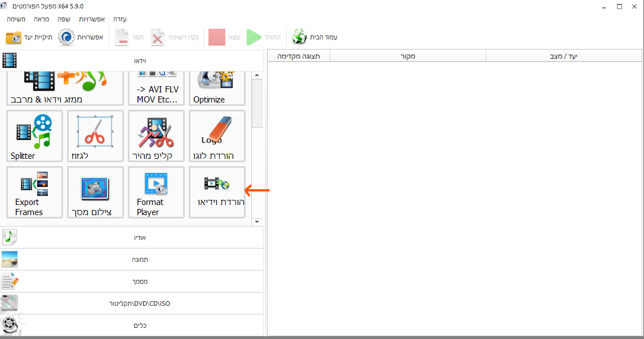Click the document pencil icon beside מסמך
644x339 pixels.
(10, 282)
